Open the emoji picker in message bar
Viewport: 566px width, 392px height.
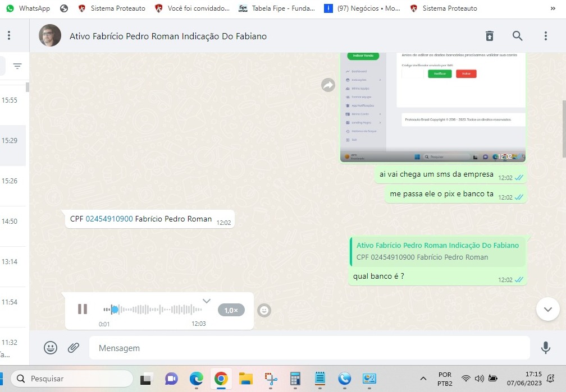tap(51, 348)
